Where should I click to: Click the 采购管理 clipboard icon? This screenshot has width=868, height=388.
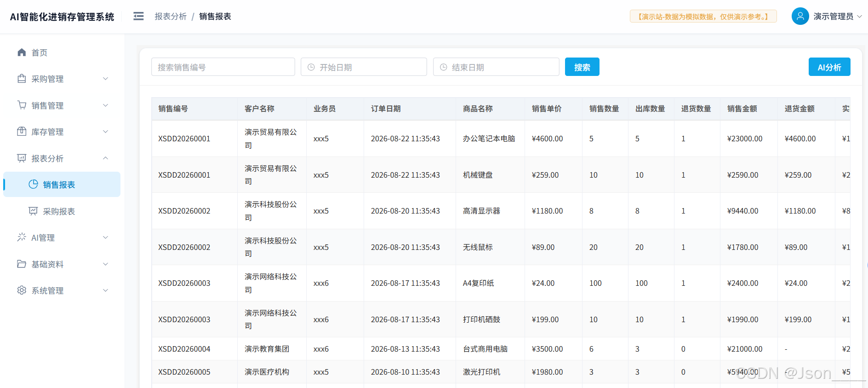click(22, 79)
